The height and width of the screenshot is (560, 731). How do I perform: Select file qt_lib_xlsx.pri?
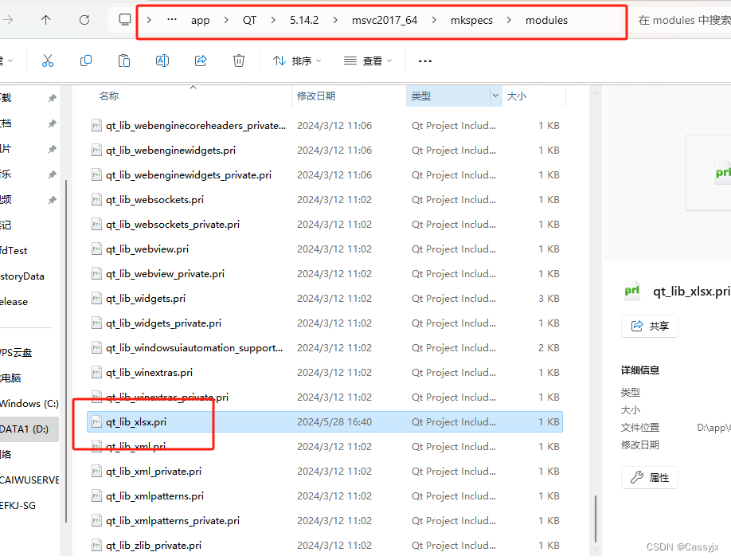pos(324,421)
